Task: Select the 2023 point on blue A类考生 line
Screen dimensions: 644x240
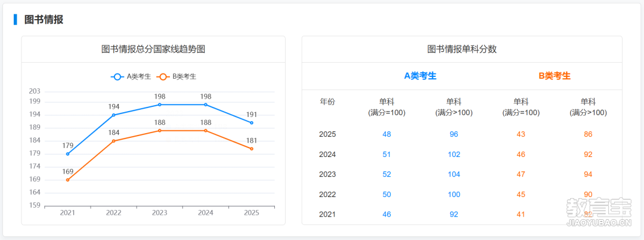Action: [160, 105]
